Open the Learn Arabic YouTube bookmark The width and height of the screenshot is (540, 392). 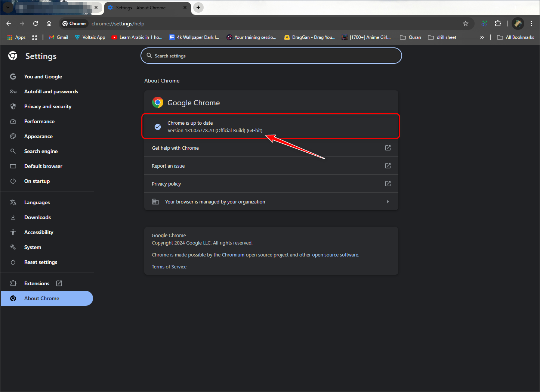coord(137,37)
